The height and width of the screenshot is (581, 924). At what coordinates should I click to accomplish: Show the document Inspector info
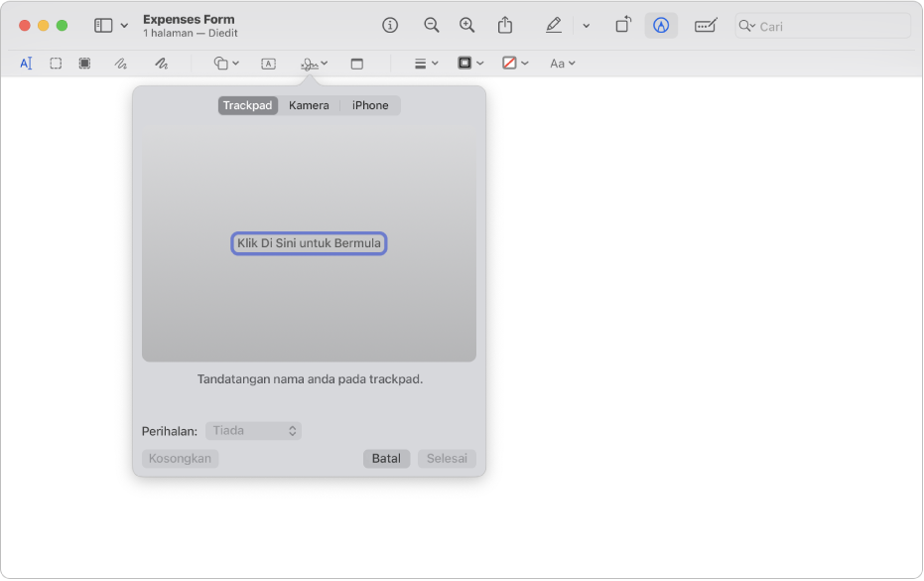pyautogui.click(x=390, y=26)
